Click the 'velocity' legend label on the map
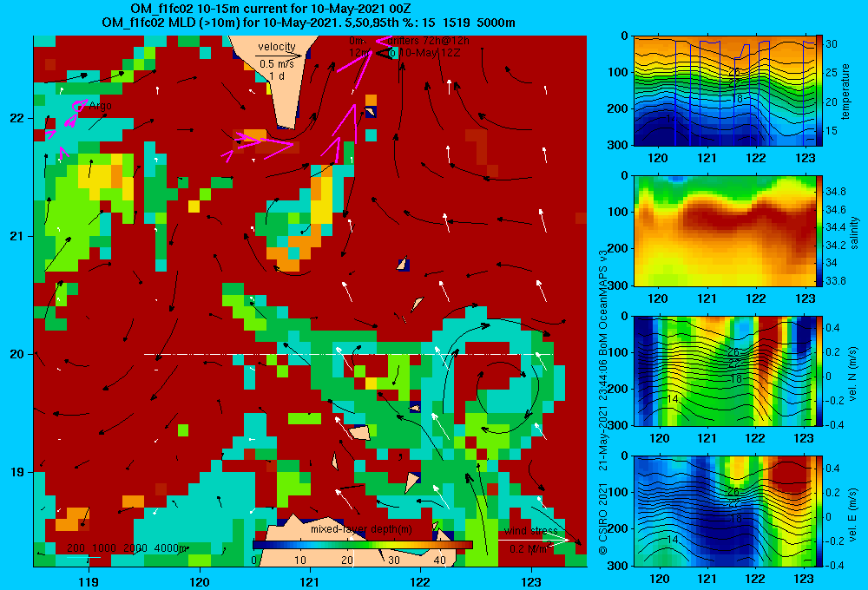Screen dimensions: 868x590 coord(277,47)
